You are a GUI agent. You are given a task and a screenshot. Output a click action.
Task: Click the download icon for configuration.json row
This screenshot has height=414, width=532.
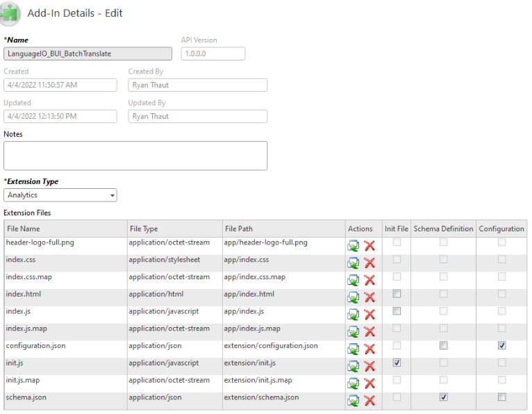point(354,349)
